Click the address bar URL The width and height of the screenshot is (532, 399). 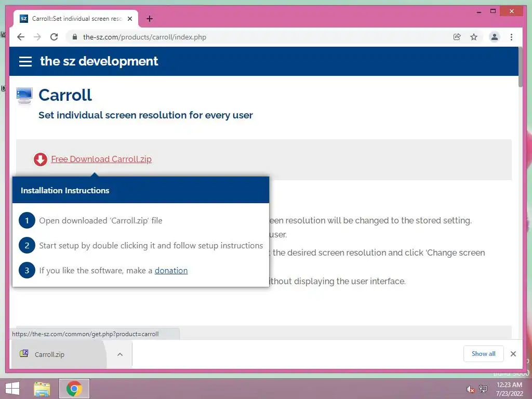[144, 37]
